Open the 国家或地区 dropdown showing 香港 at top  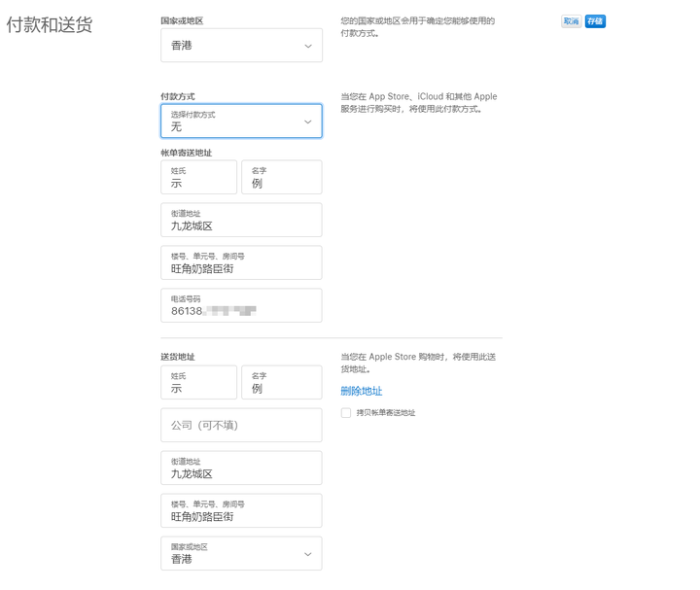241,46
